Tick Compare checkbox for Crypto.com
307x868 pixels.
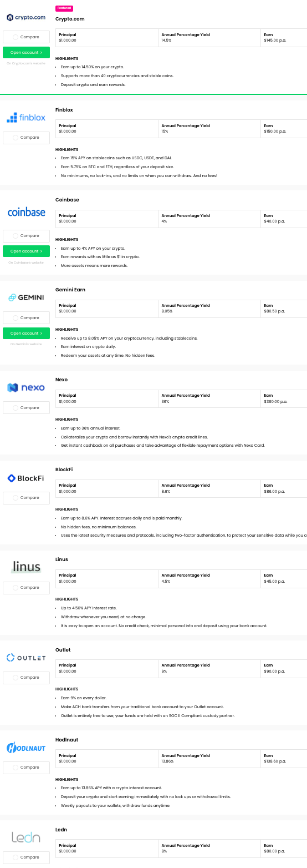pos(16,37)
